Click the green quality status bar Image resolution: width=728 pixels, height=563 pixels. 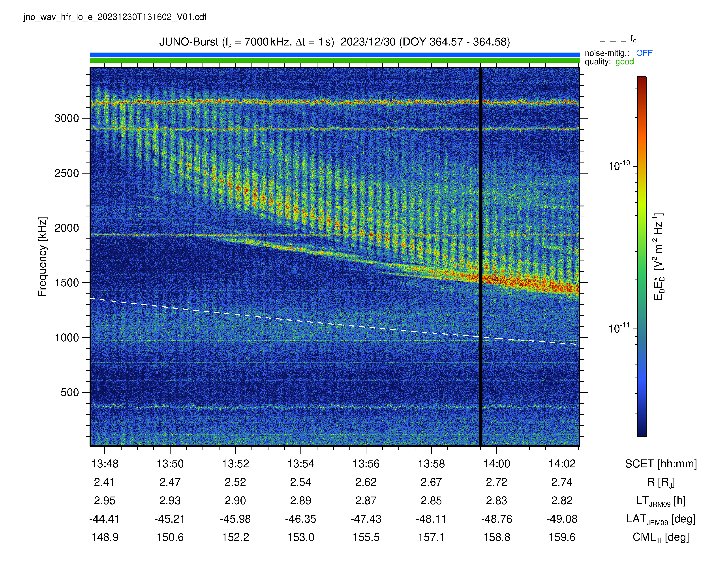click(x=335, y=60)
